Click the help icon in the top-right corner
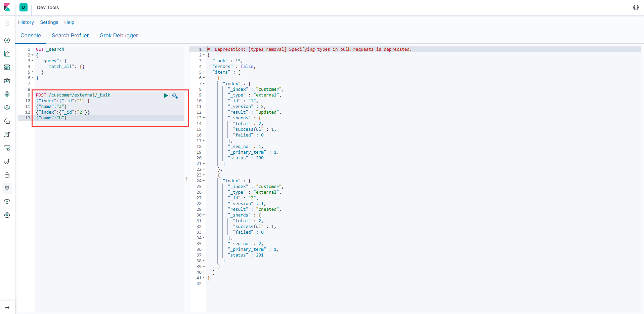 (636, 7)
